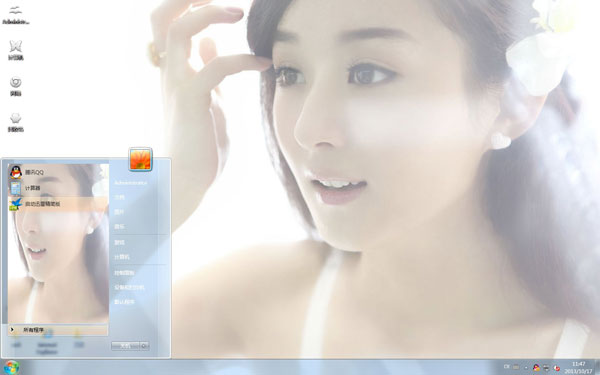Select the shell-shaped Recycle Bin desktop icon

coord(16,123)
